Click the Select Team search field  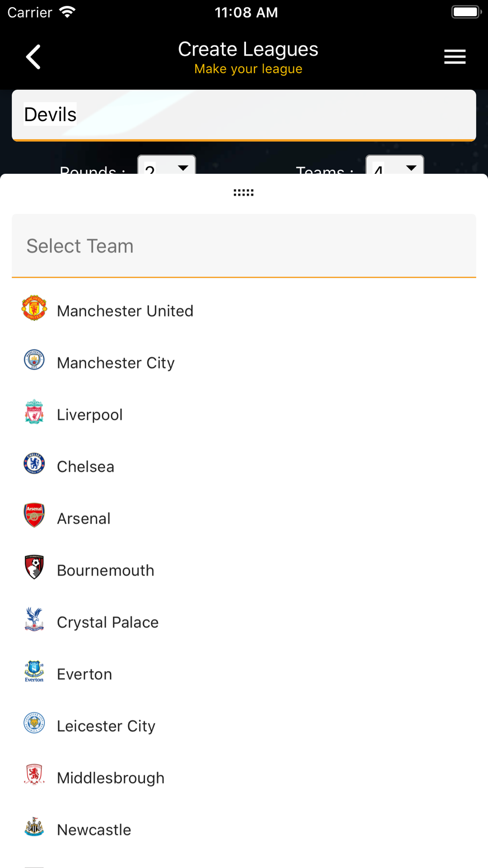(244, 246)
